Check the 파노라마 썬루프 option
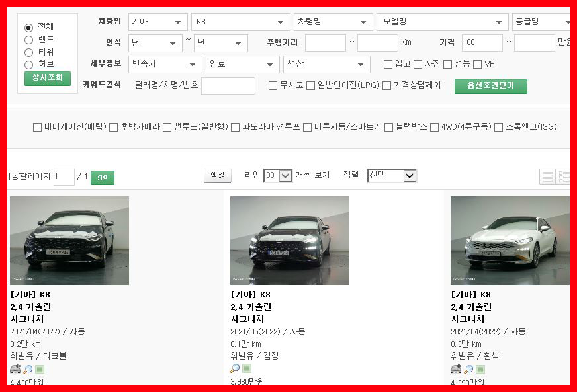 coord(235,127)
